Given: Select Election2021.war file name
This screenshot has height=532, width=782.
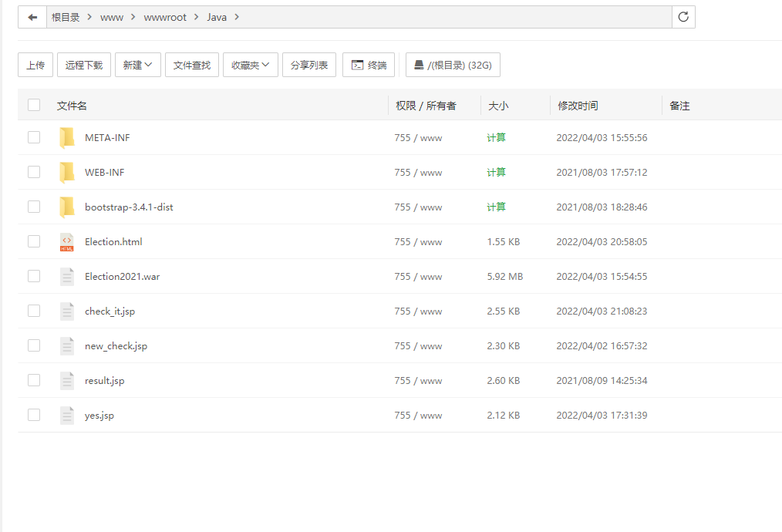Looking at the screenshot, I should pyautogui.click(x=122, y=277).
